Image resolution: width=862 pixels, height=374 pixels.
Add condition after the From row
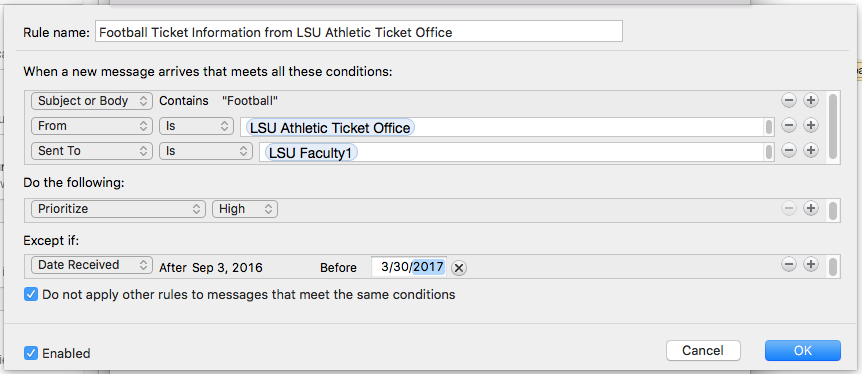coord(811,125)
